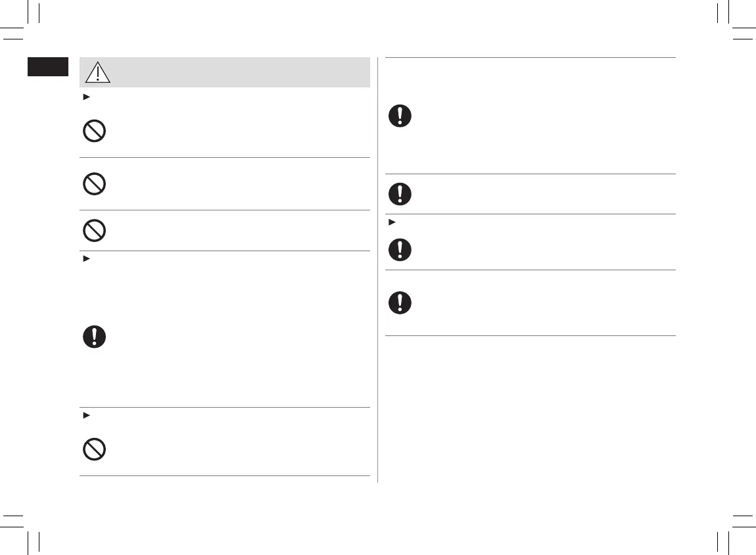Expand the arrow bullet above the left exclamation icon

pos(83,260)
